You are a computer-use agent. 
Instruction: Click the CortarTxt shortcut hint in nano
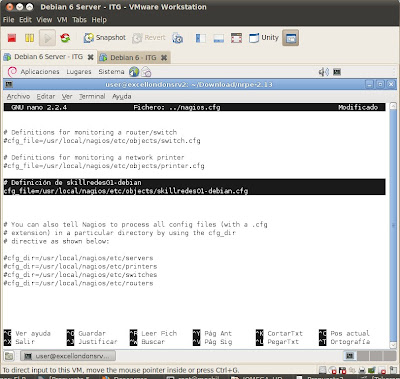pos(279,333)
